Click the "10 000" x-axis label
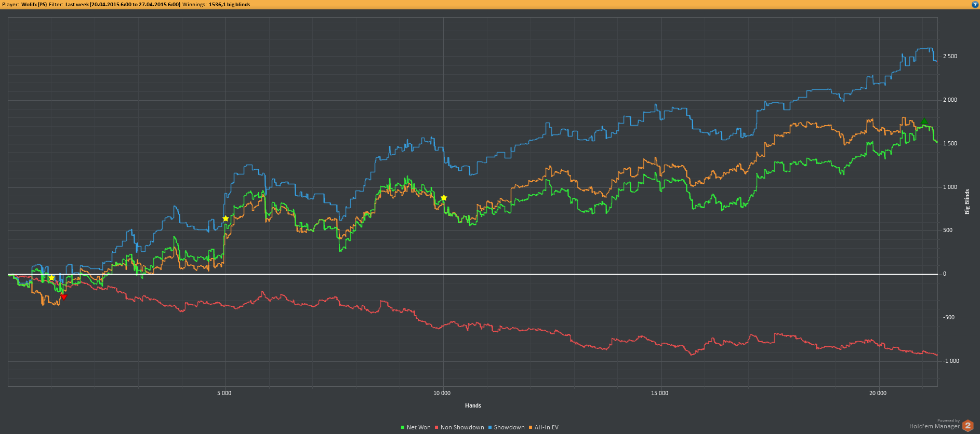 point(442,393)
